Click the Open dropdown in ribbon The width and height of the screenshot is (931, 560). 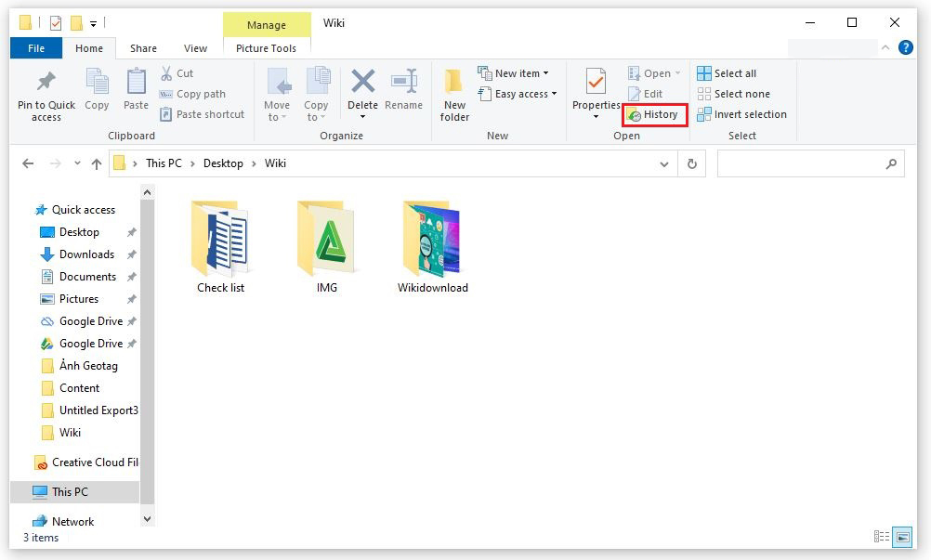(x=654, y=73)
